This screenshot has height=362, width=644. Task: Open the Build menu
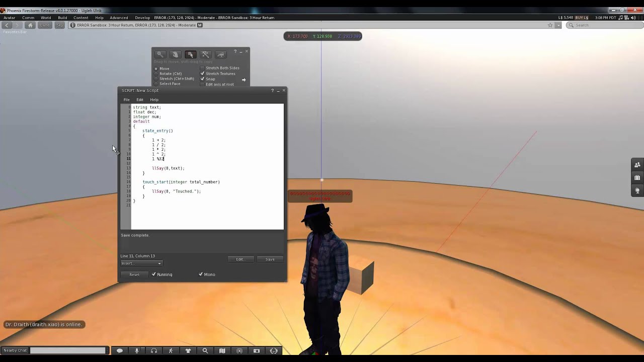[62, 18]
